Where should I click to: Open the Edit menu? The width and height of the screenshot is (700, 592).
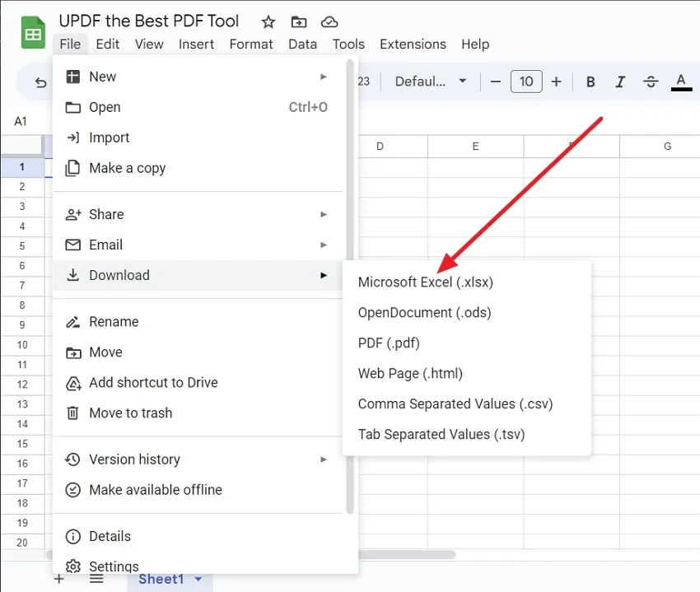[x=108, y=44]
